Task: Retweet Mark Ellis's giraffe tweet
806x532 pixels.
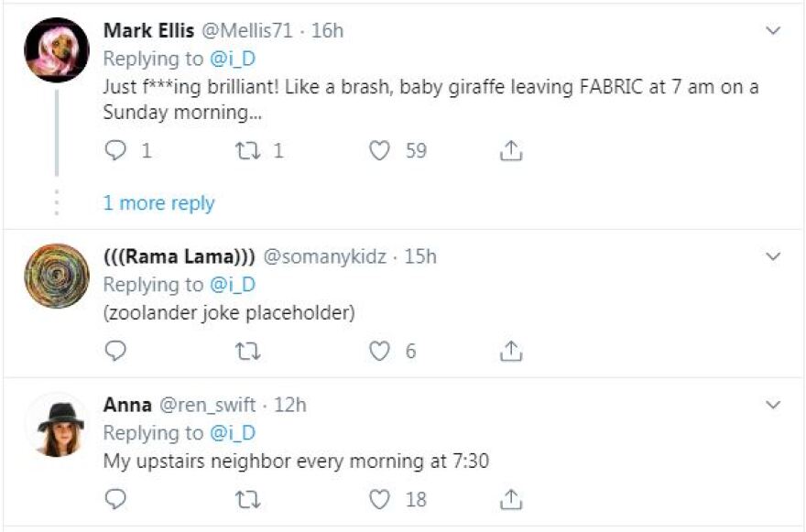Action: click(248, 150)
